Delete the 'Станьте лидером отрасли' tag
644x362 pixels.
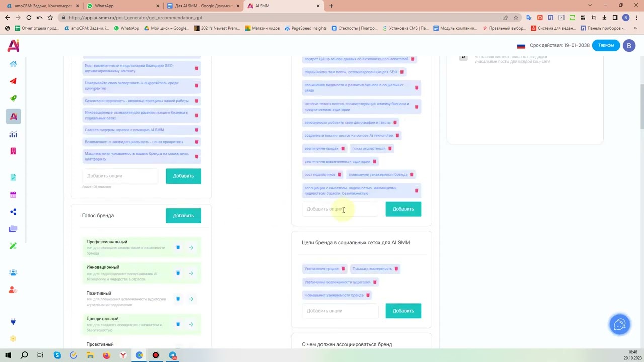click(196, 130)
